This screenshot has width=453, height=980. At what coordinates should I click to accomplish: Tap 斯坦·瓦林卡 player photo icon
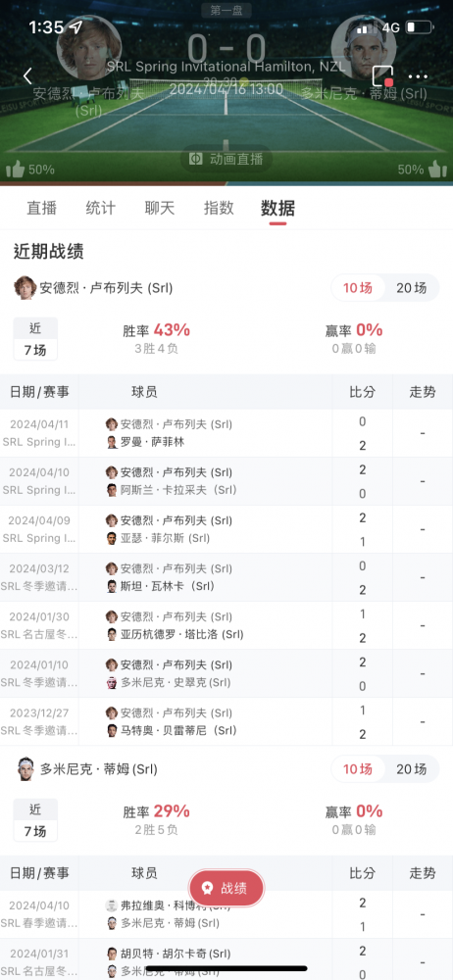112,586
